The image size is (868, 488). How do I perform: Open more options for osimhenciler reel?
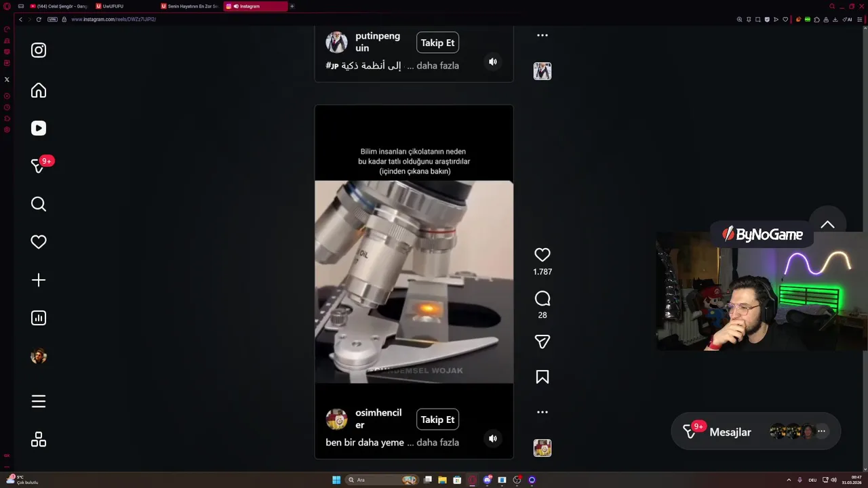click(542, 412)
